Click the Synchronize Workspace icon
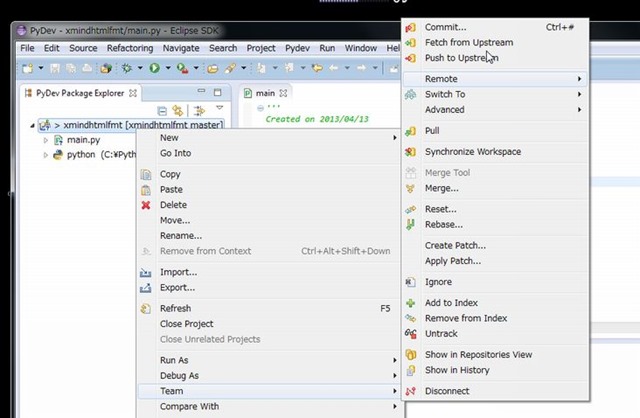 pyautogui.click(x=411, y=152)
